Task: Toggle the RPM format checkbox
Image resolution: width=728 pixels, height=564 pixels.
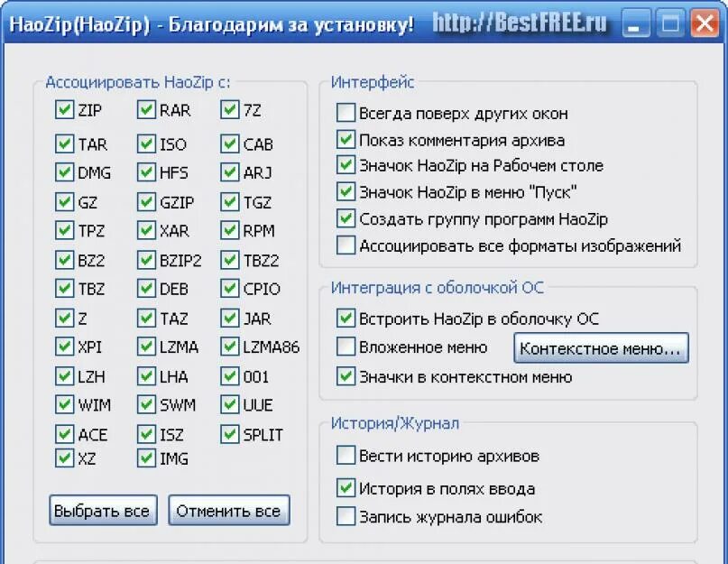Action: (x=230, y=230)
